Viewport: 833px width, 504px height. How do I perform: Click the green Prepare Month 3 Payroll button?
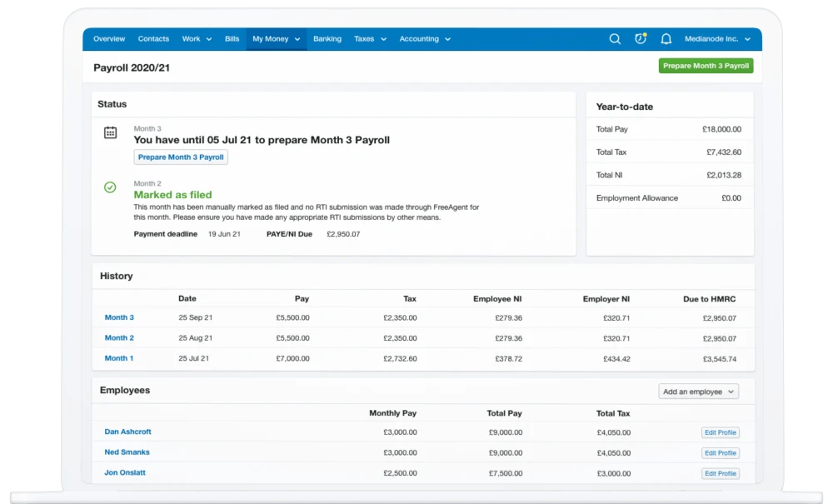pyautogui.click(x=706, y=65)
